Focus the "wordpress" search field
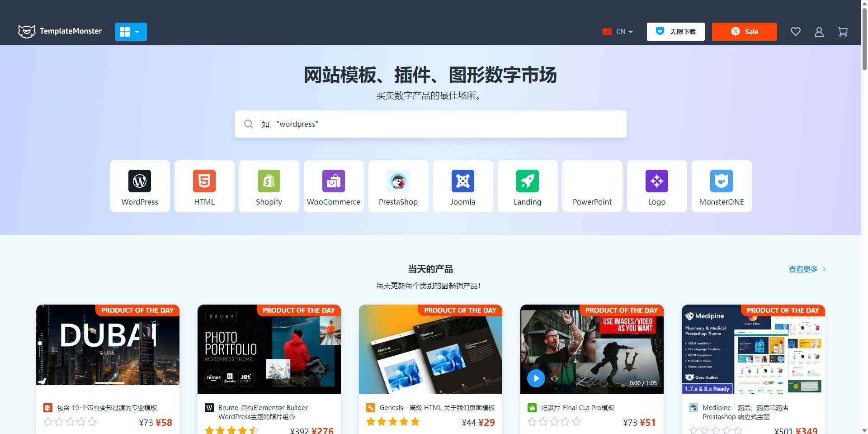Screen dimensions: 868x434 pyautogui.click(x=430, y=124)
